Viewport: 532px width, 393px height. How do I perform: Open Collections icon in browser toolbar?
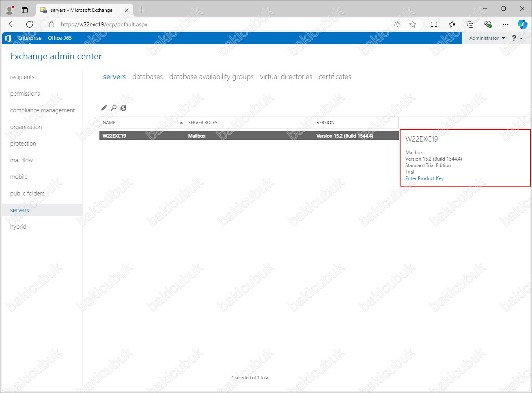pos(470,24)
